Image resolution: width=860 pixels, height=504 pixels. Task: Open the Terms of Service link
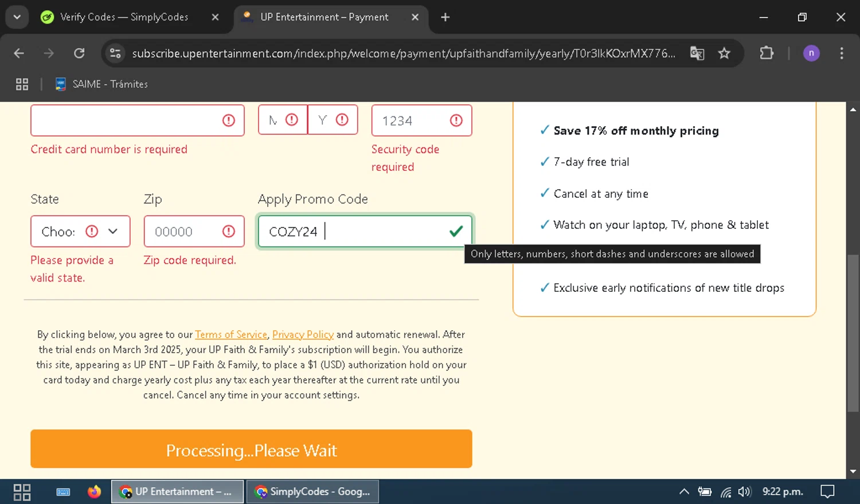tap(231, 334)
